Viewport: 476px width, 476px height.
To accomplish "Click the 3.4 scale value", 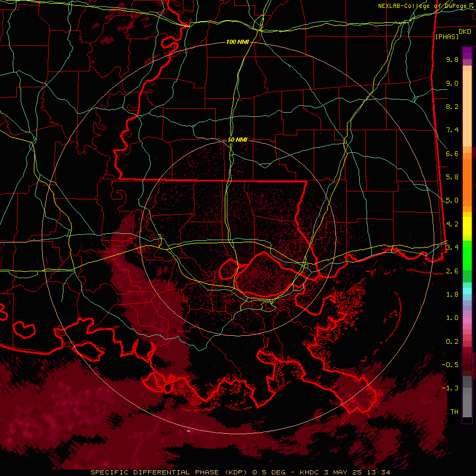I will click(x=452, y=247).
